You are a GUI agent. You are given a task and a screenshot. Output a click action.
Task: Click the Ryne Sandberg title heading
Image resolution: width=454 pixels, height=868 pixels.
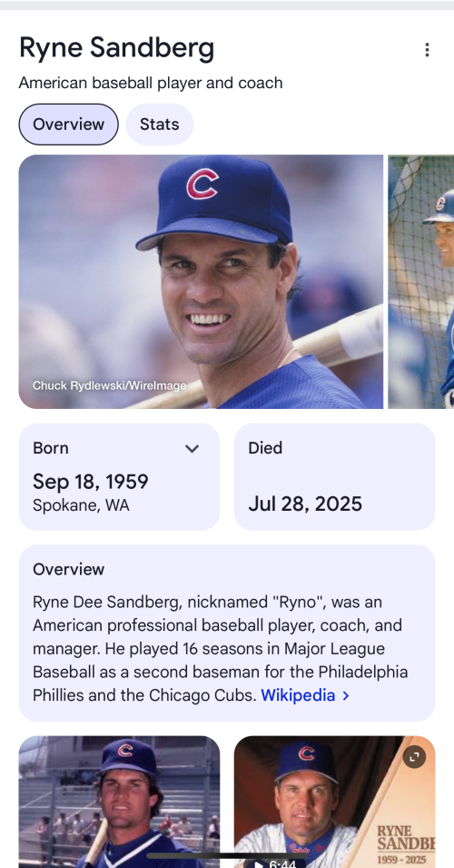pyautogui.click(x=117, y=48)
